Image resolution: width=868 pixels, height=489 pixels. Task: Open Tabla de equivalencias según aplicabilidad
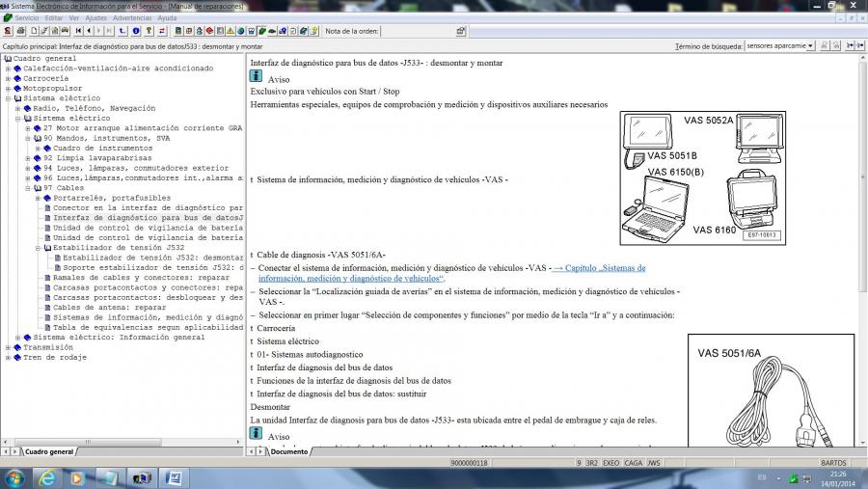coord(148,327)
